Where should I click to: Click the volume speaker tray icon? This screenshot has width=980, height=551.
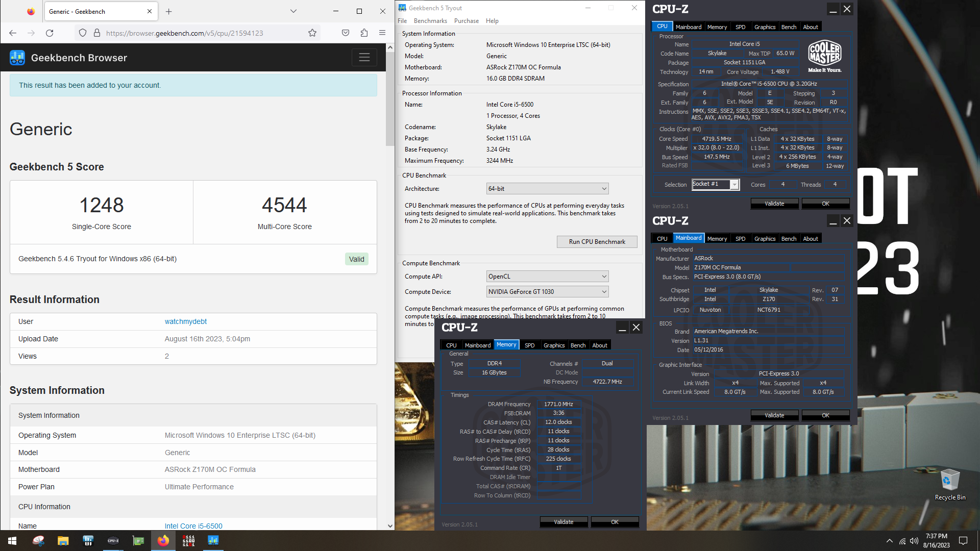[x=914, y=541]
